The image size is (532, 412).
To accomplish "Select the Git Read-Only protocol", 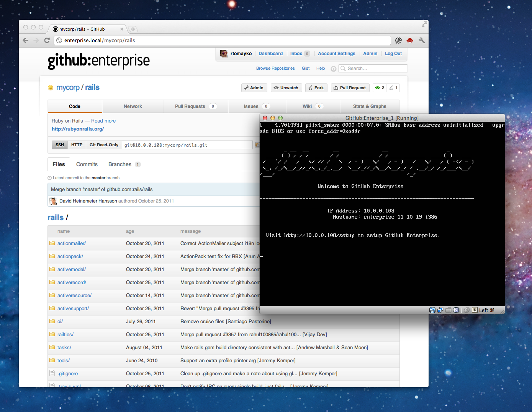I will (104, 145).
